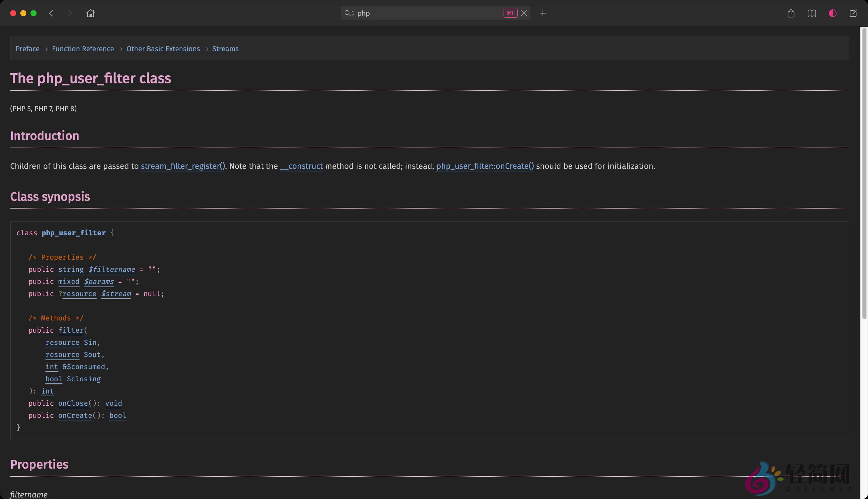The image size is (868, 499).
Task: Go to Other Basic Extensions breadcrumb
Action: tap(163, 49)
